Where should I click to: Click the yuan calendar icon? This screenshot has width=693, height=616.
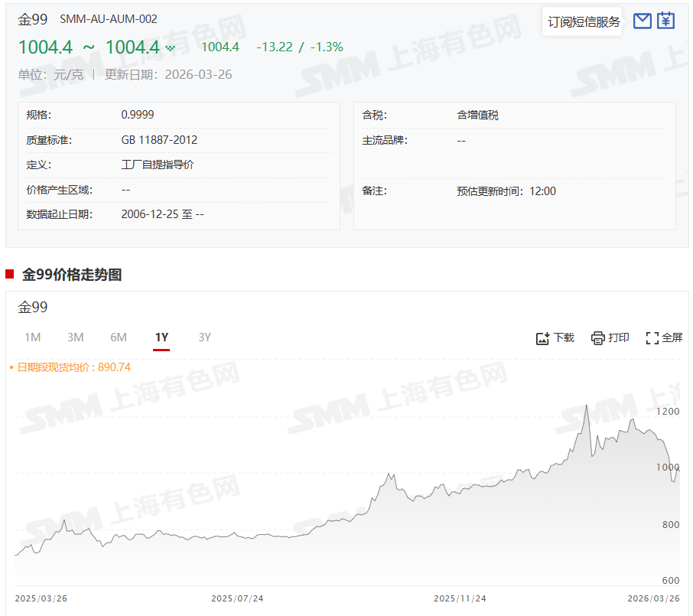point(666,21)
